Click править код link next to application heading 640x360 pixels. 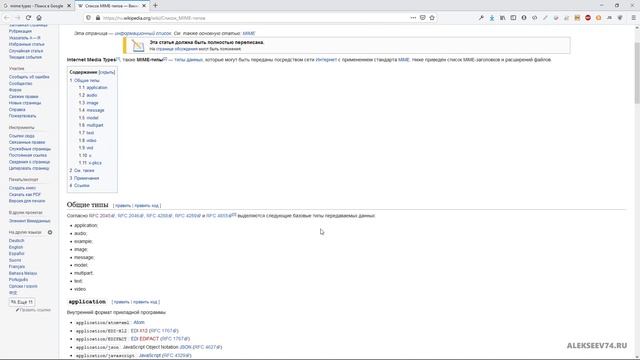145,302
